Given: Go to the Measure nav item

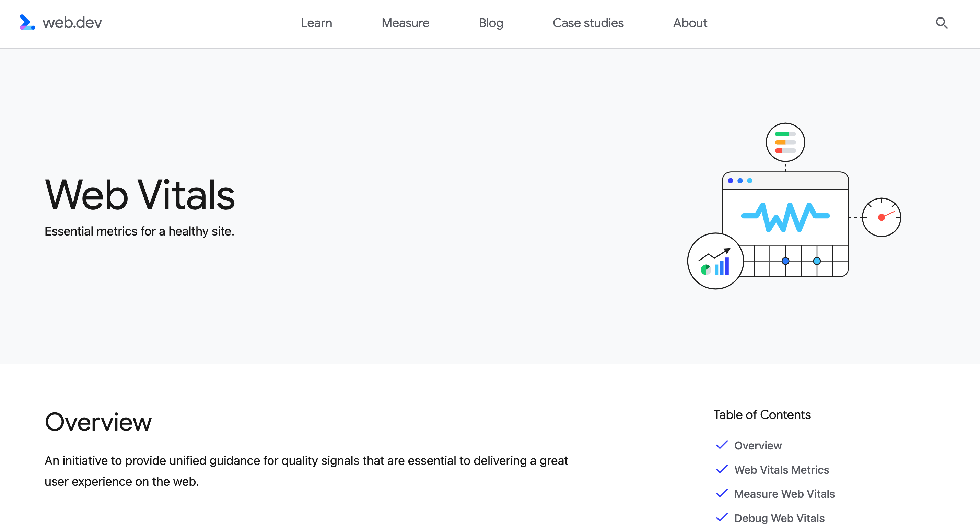Looking at the screenshot, I should [405, 23].
